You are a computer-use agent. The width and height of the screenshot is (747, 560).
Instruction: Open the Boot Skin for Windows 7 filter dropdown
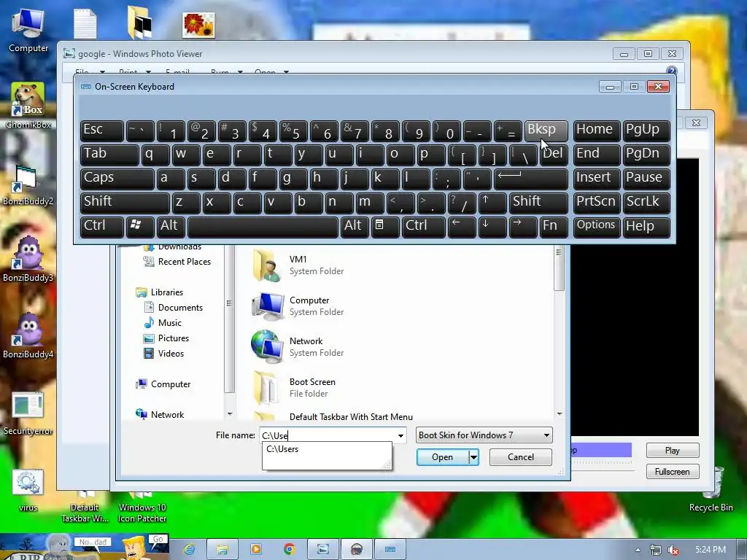point(484,435)
